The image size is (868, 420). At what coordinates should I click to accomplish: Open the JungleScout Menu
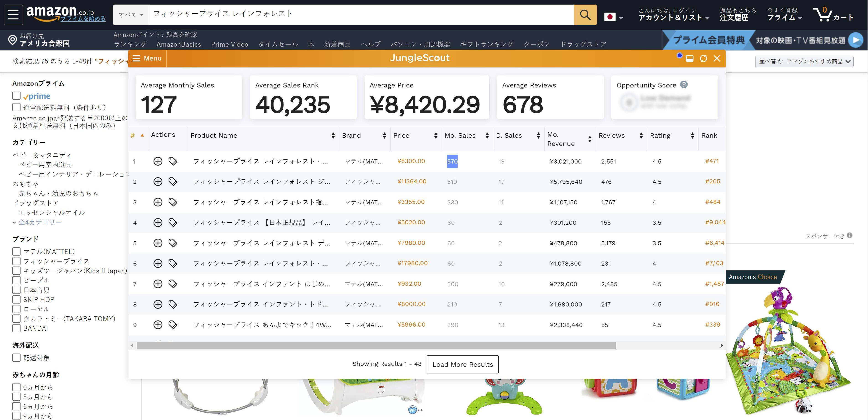(x=147, y=58)
